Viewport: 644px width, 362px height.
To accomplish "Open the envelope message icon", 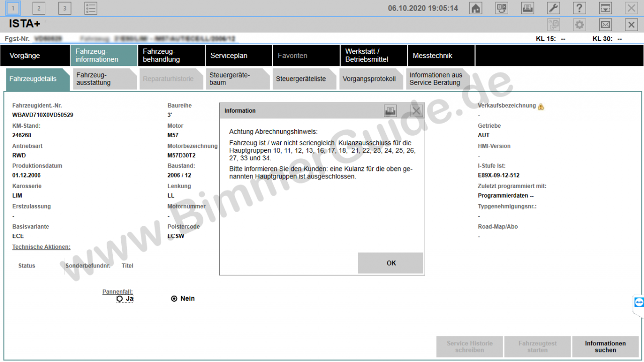I will (x=605, y=25).
